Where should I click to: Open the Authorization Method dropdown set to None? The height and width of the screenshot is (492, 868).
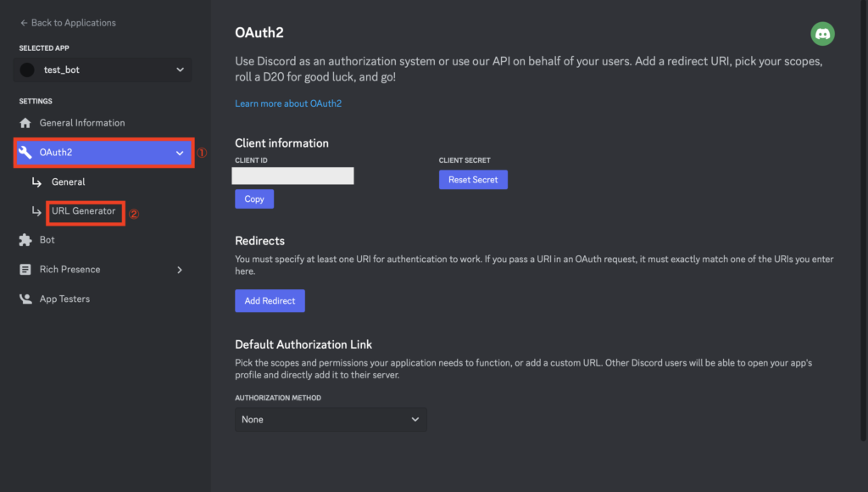tap(331, 419)
